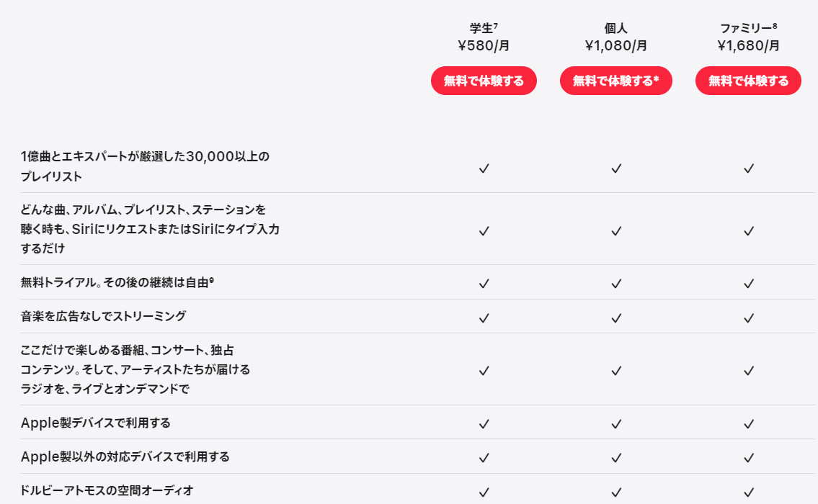
Task: Click the student checkmark for ad-free streaming row
Action: point(484,318)
